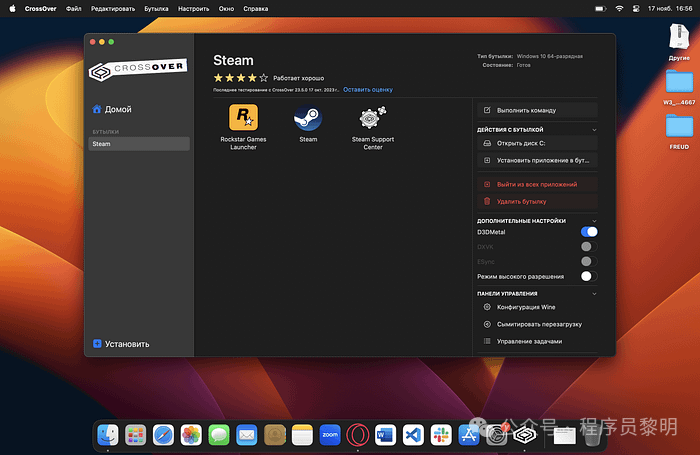Open Slack from the Dock

(x=441, y=434)
